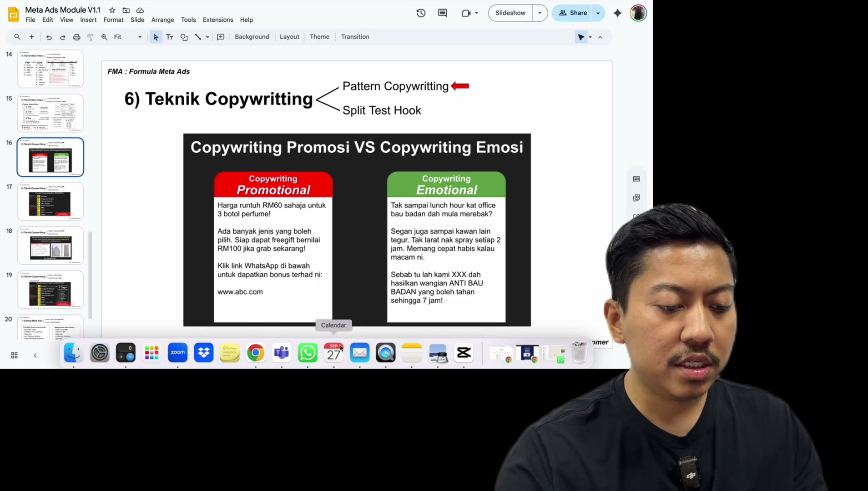Toggle the pointer tool in the toolbar
868x491 pixels.
coord(581,37)
